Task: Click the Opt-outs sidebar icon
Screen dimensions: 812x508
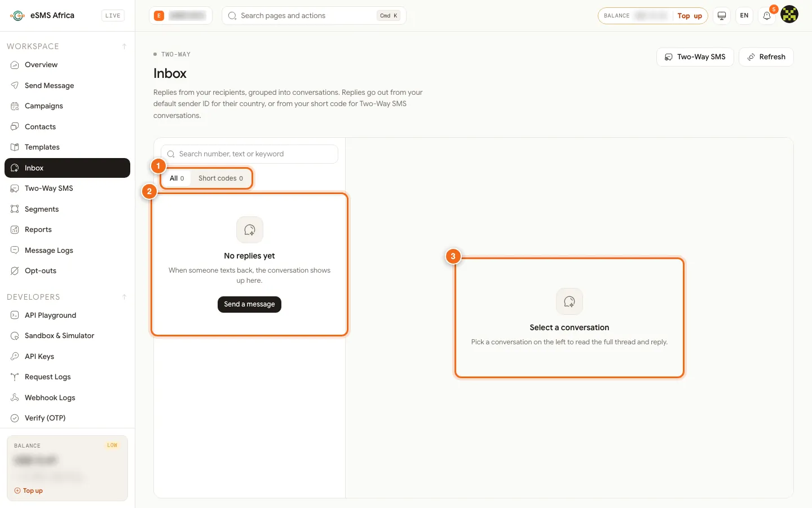Action: (15, 271)
